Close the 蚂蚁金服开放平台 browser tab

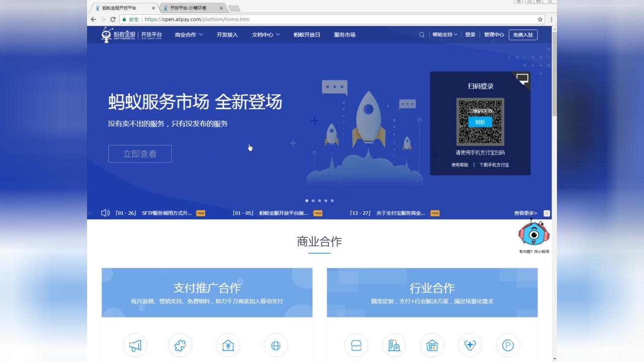(x=153, y=8)
